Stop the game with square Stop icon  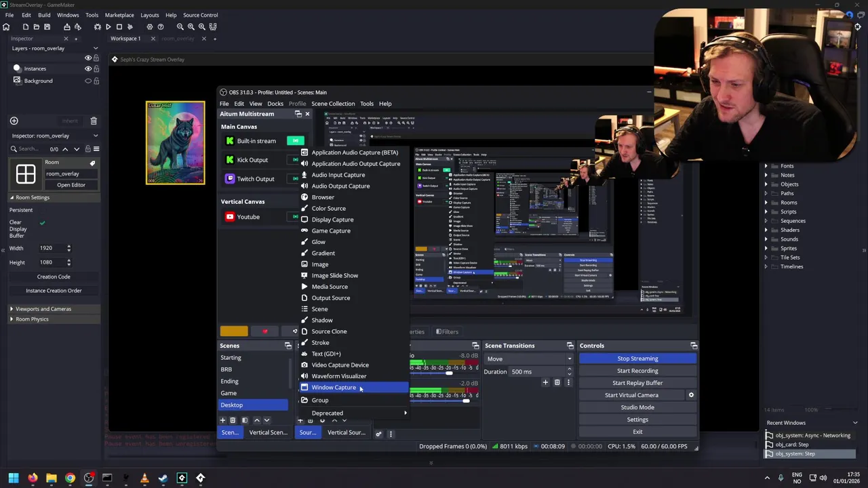click(119, 26)
